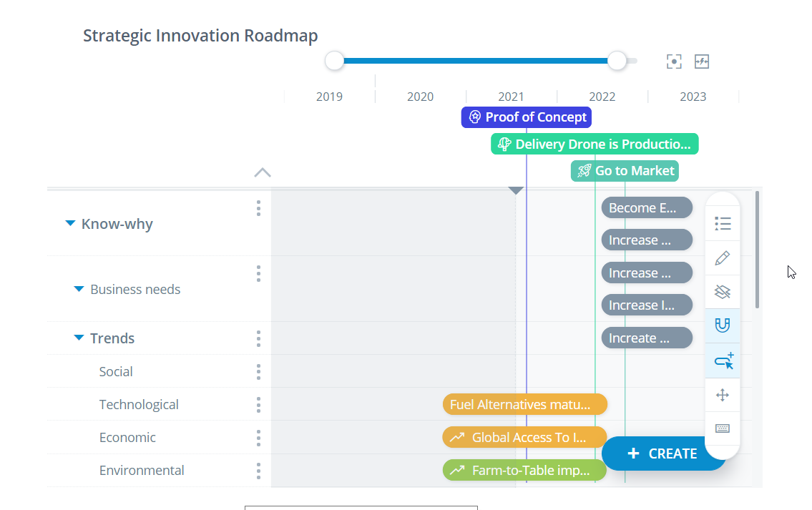
Task: Select the move tool with four arrows
Action: [723, 395]
